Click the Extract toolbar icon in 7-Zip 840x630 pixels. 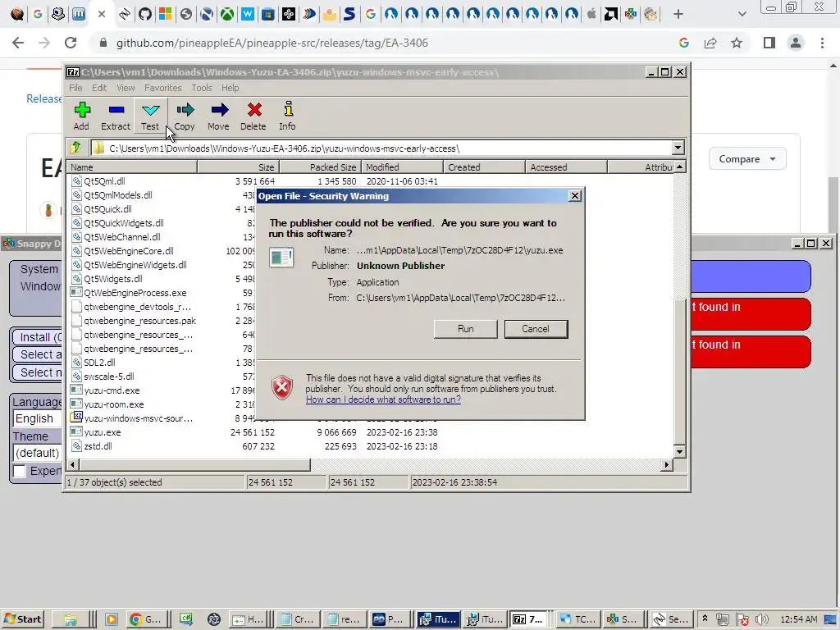tap(116, 116)
